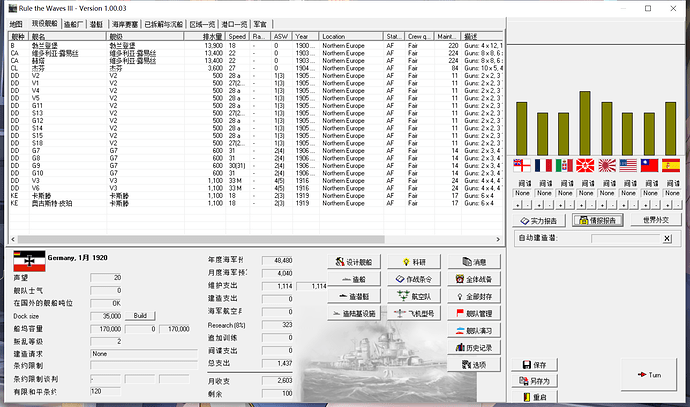Open the 作战条令 doctrine button

(x=414, y=279)
